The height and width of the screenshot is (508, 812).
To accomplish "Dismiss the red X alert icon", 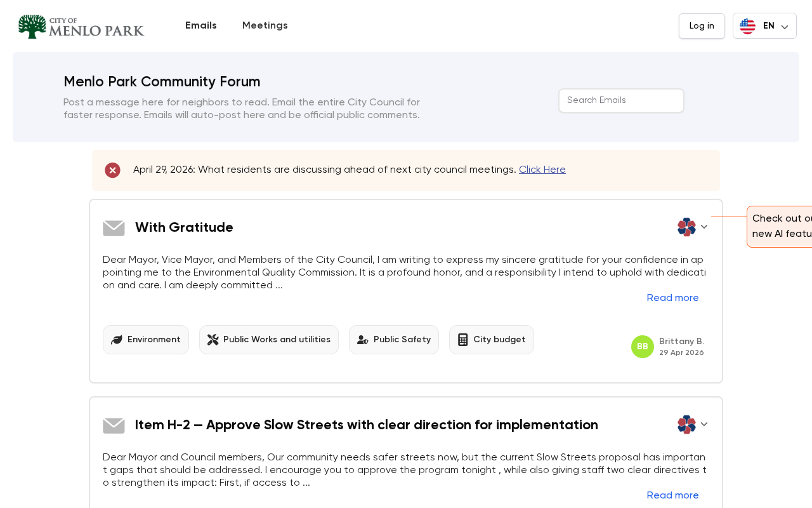I will coord(112,170).
